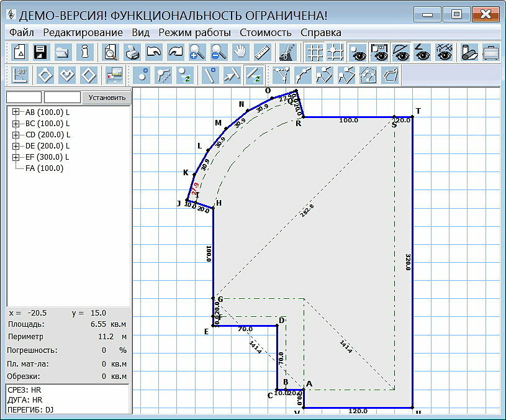This screenshot has width=506, height=420.
Task: Create a new drawing document
Action: pyautogui.click(x=19, y=52)
